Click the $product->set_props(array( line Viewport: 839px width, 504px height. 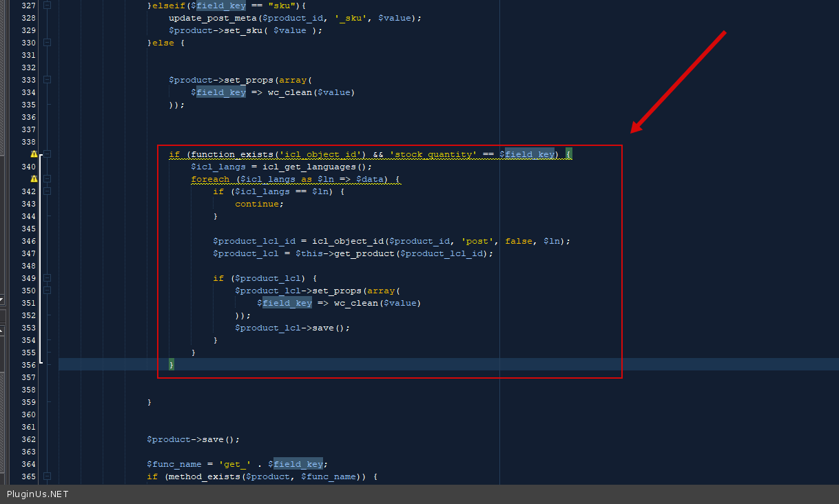click(240, 80)
